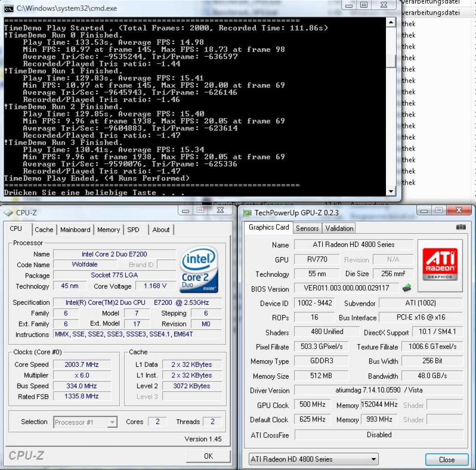This screenshot has width=476, height=470.
Task: Click the OK button in CPU-Z
Action: 208,456
